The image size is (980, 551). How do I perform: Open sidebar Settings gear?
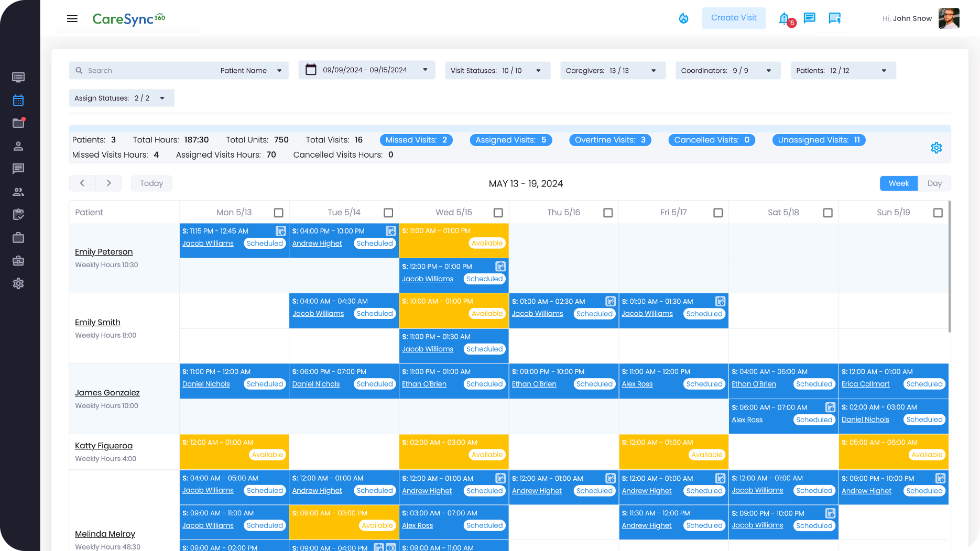(x=18, y=283)
